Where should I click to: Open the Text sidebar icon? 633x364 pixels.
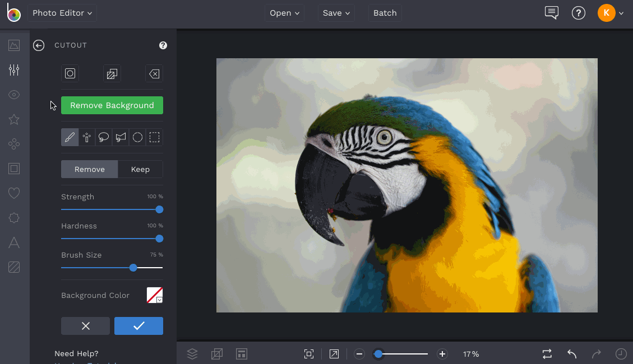click(14, 242)
